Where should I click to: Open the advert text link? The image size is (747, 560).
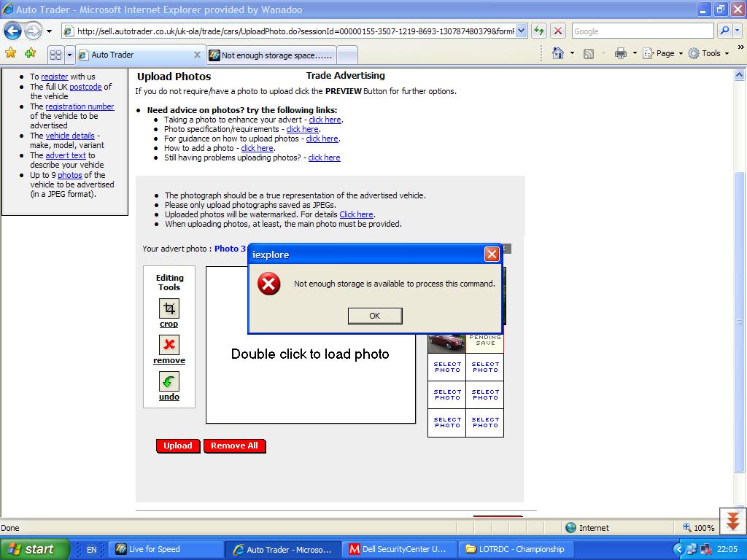click(66, 156)
